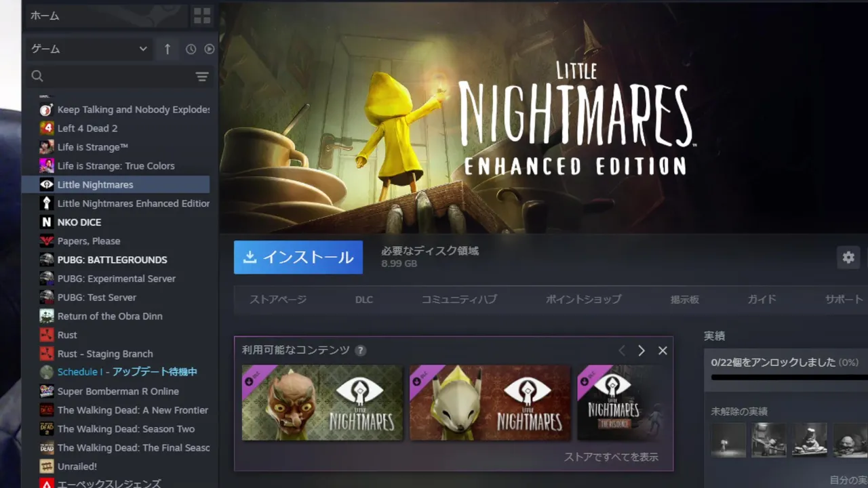Click the achievements progress bar
868x488 pixels.
click(789, 378)
